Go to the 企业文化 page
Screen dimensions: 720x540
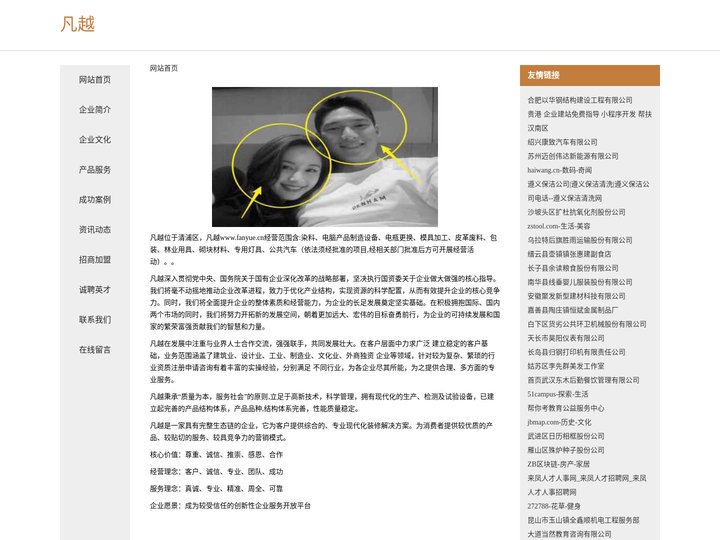(x=95, y=140)
